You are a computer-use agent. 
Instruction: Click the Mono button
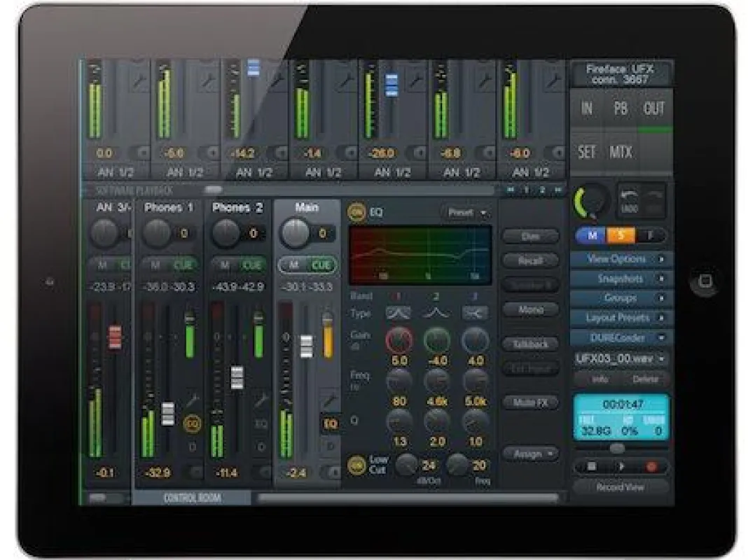(530, 310)
